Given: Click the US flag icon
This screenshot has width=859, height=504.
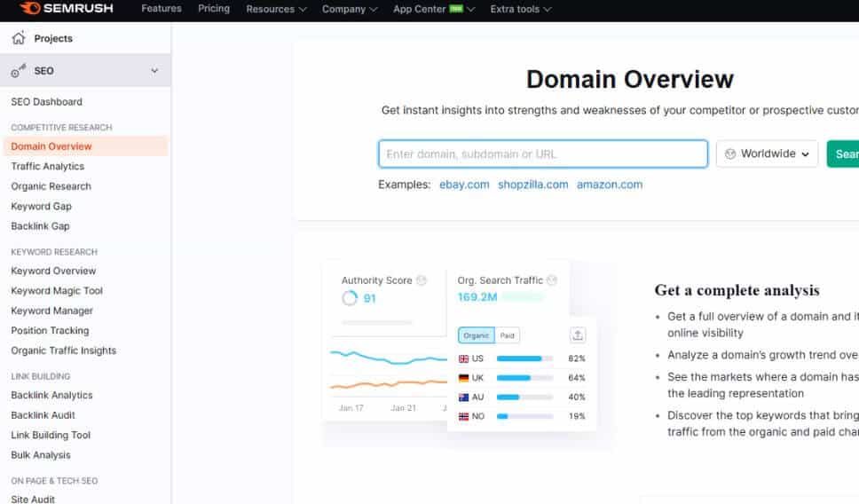Looking at the screenshot, I should pyautogui.click(x=463, y=358).
